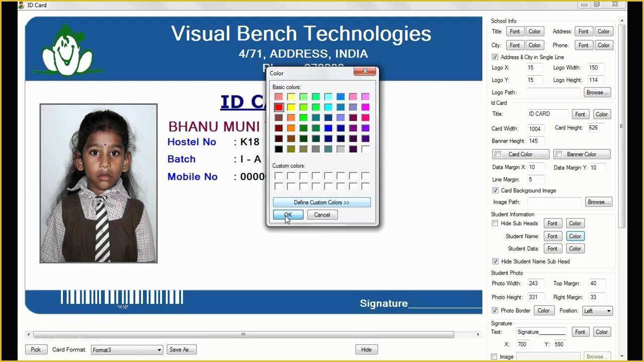
Task: Click the BHANU MUNI student name text
Action: tap(214, 126)
